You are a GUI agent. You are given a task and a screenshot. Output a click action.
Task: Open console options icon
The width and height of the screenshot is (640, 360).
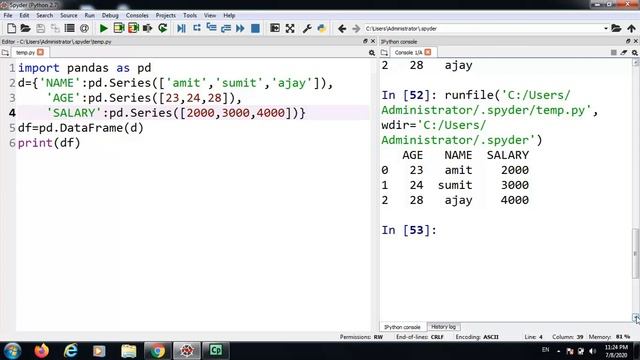point(635,53)
